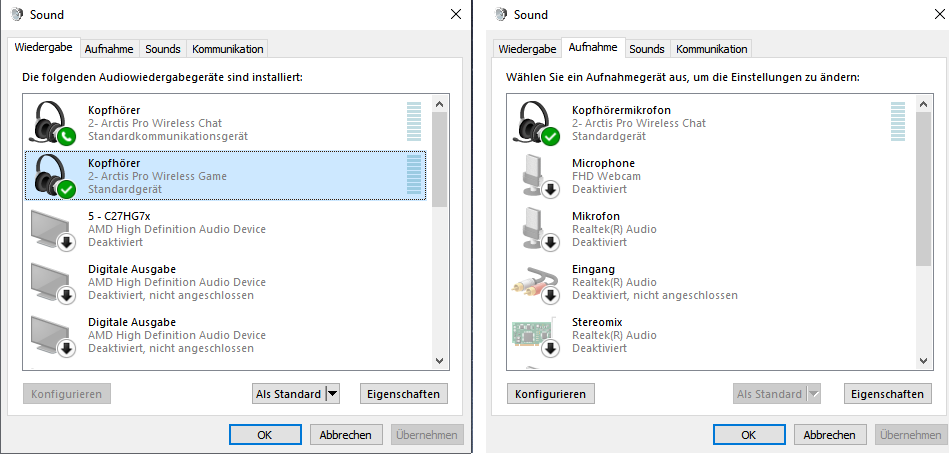Open Eigenschaften in recording window
This screenshot has width=949, height=454.
[887, 394]
